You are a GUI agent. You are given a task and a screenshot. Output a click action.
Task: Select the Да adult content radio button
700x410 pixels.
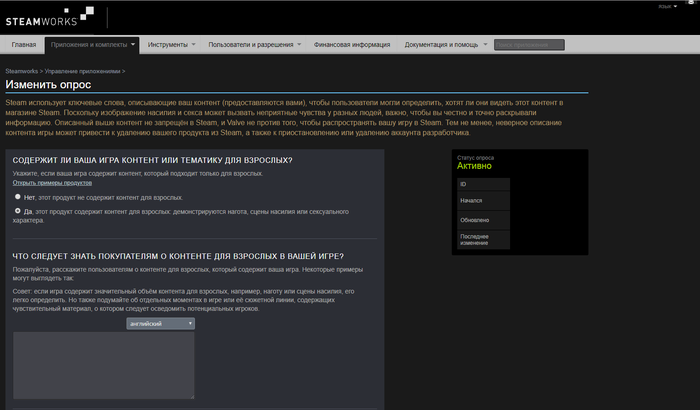point(17,211)
